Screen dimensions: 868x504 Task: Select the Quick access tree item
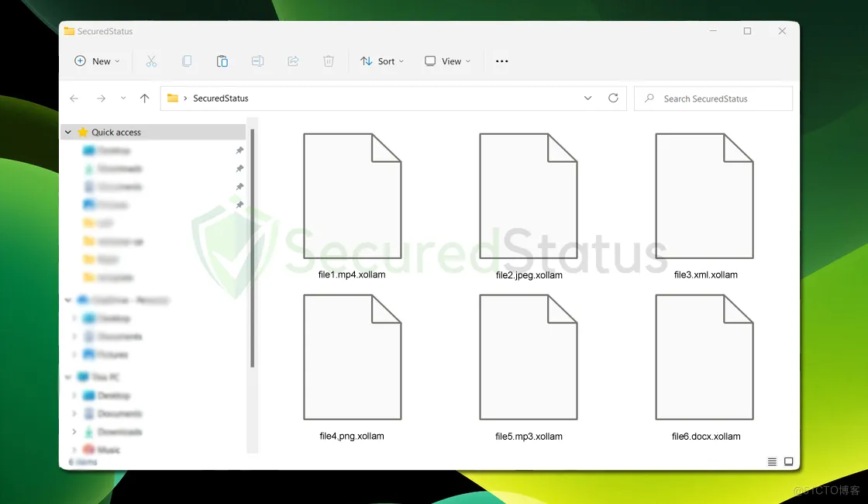pyautogui.click(x=153, y=132)
